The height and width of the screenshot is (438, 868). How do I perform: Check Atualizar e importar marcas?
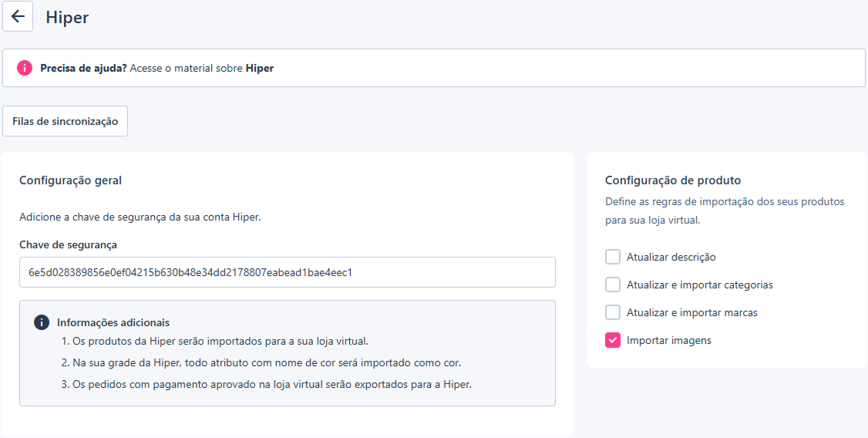(612, 312)
